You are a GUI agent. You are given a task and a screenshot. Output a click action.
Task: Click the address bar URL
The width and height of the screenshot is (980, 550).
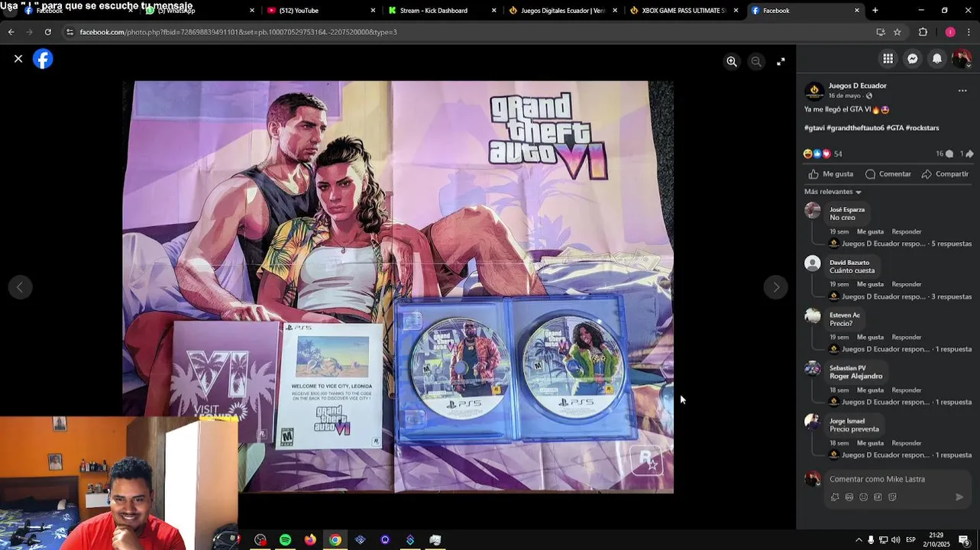(x=238, y=32)
